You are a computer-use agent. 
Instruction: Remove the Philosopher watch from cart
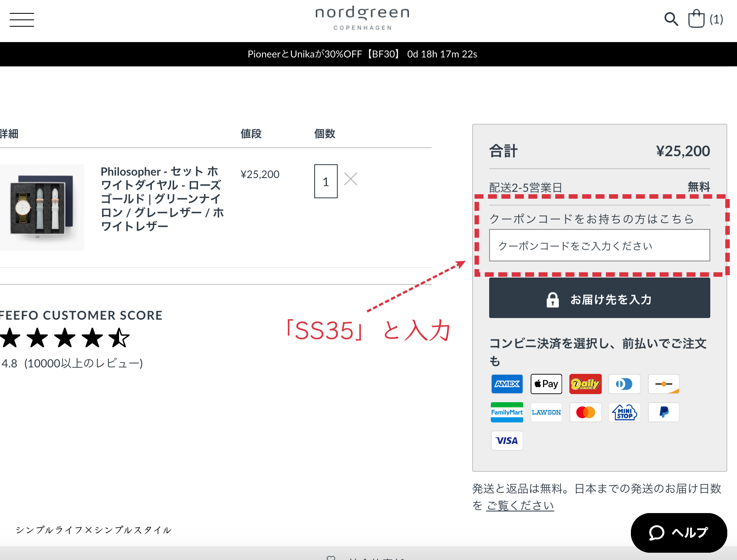coord(351,178)
